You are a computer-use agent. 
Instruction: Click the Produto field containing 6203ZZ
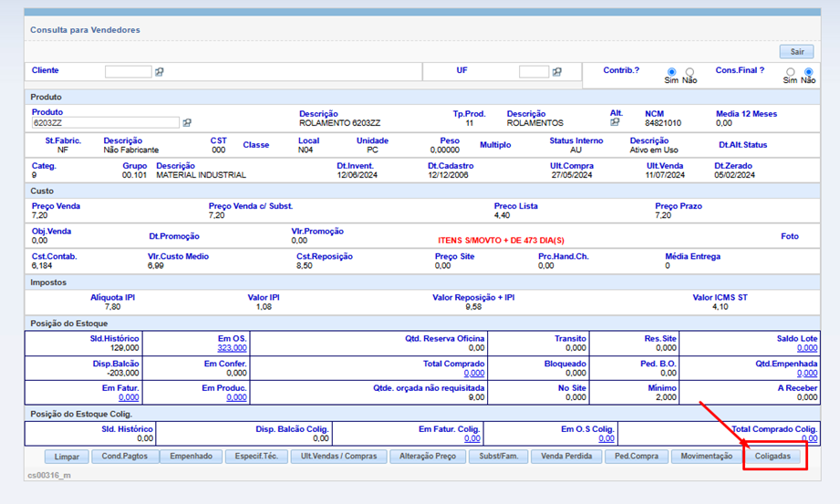tap(105, 123)
